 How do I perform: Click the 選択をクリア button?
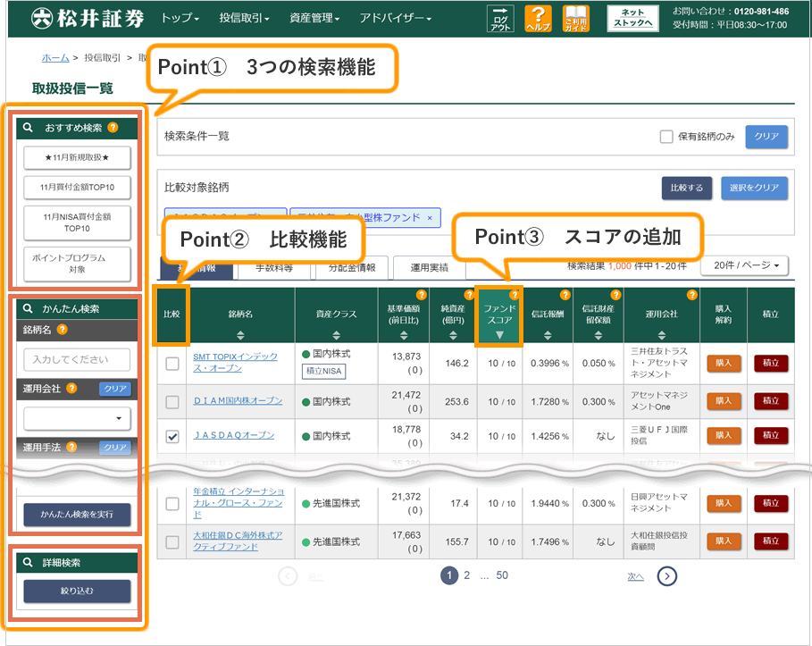[x=754, y=188]
